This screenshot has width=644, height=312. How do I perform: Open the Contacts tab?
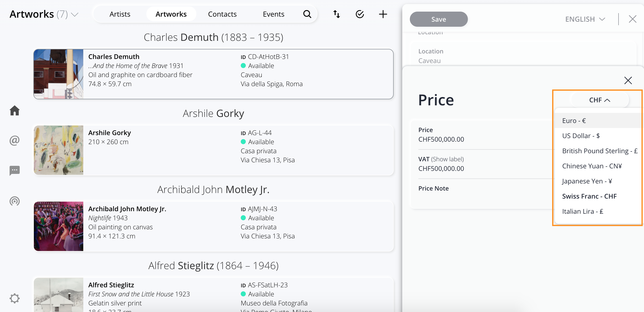tap(222, 14)
